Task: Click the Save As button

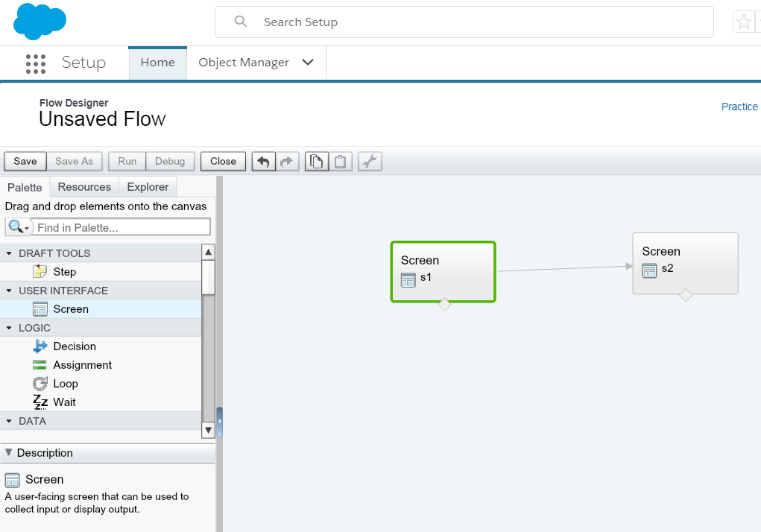Action: (75, 162)
